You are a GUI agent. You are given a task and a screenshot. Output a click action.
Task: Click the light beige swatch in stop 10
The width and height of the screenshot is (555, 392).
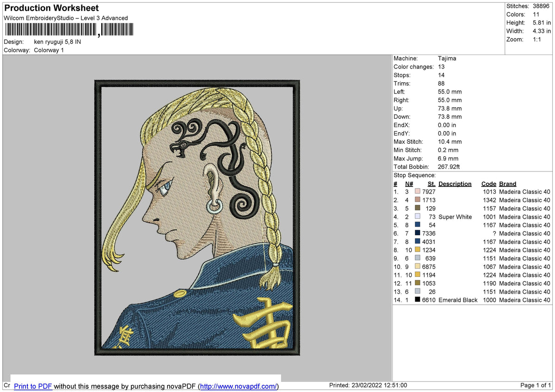click(418, 266)
